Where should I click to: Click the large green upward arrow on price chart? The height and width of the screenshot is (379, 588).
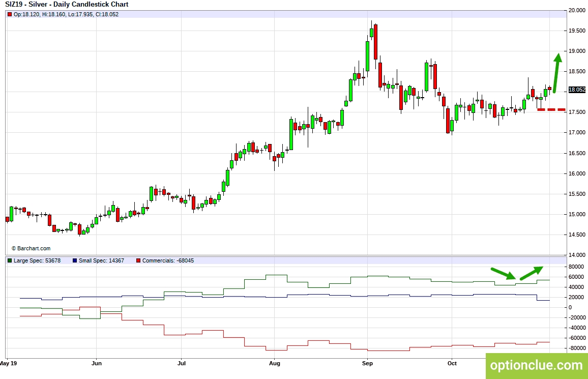click(x=556, y=72)
